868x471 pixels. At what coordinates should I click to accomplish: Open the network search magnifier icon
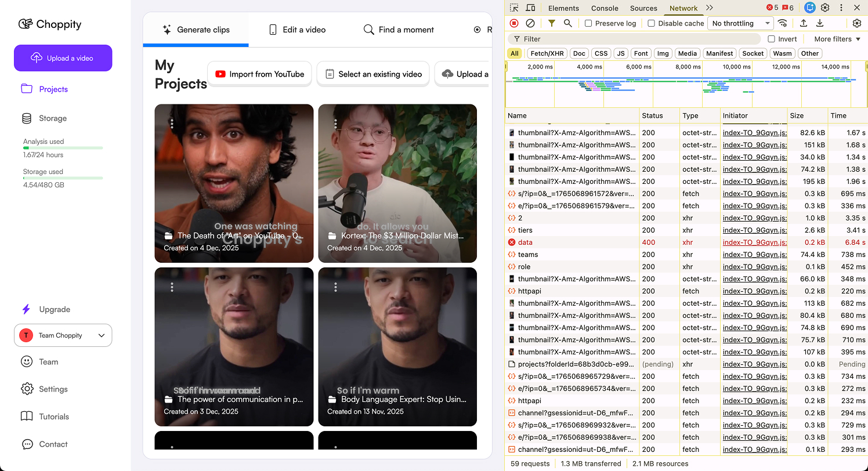click(567, 23)
